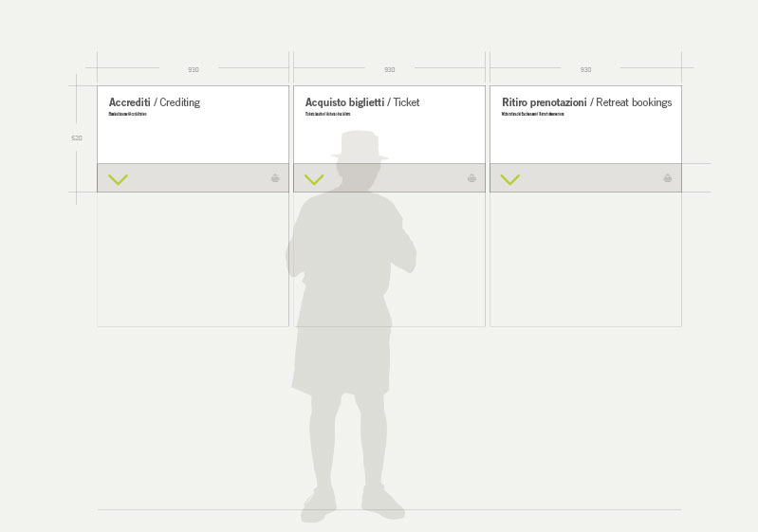Click the empty lower panel below Accrediti sign
This screenshot has width=758, height=532.
tap(193, 259)
